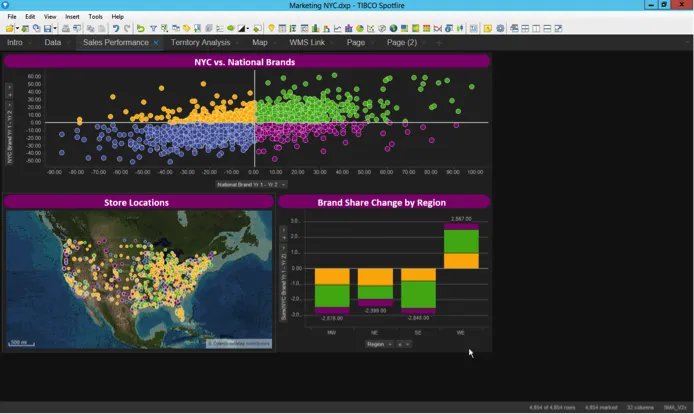Viewport: 694px width, 414px height.
Task: Open the Region axis selector dropdown
Action: tap(379, 344)
